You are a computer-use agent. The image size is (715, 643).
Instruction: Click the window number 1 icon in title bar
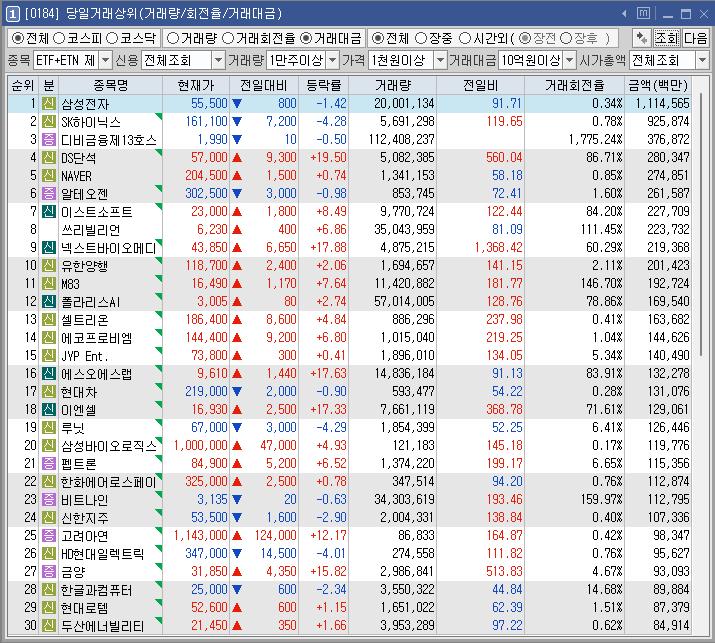pyautogui.click(x=13, y=14)
